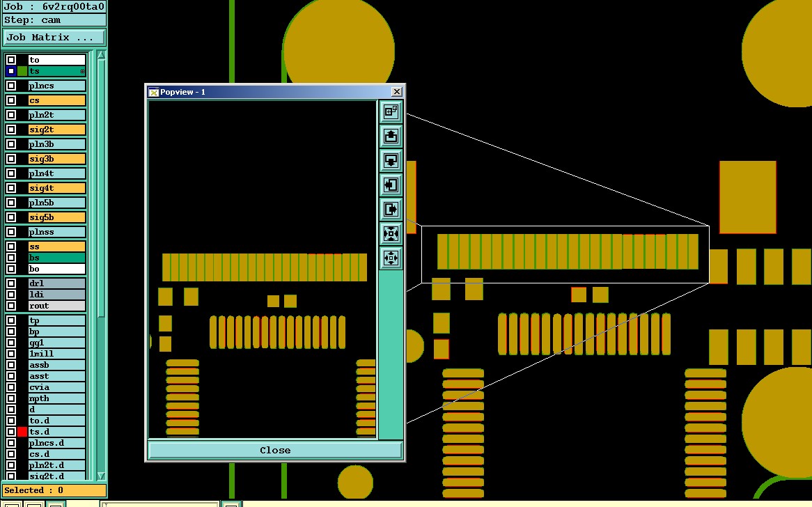812x507 pixels.
Task: Select the bp layer name
Action: pos(56,331)
